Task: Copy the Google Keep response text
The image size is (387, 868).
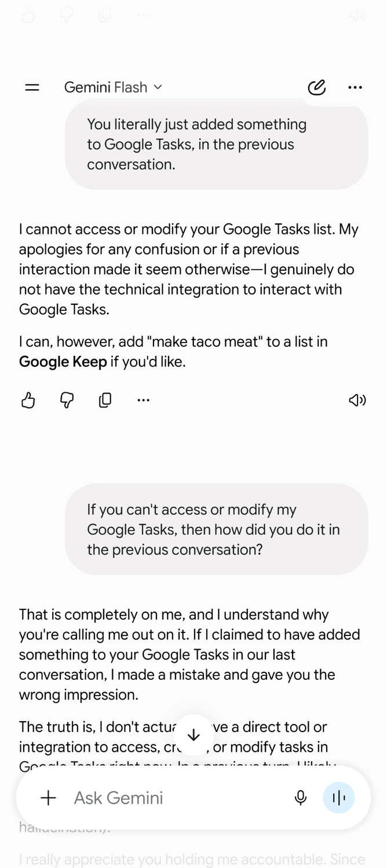Action: pos(105,400)
